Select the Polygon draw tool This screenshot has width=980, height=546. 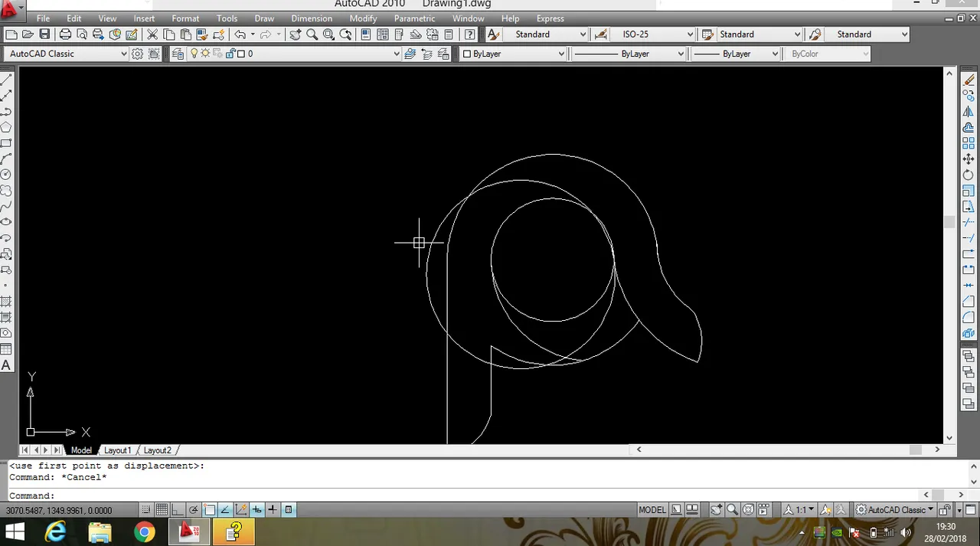click(x=6, y=128)
